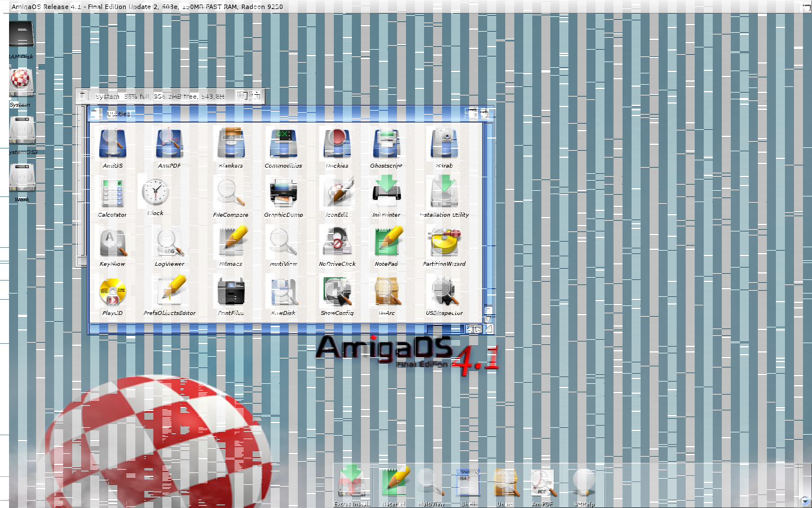
Task: Select the Work drive on desktop
Action: [22, 178]
